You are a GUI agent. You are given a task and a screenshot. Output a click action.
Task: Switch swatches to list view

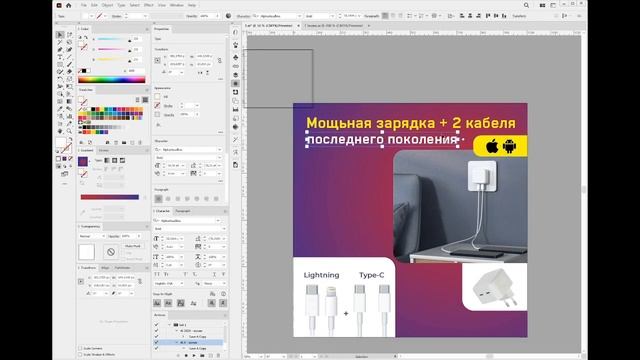pos(138,100)
